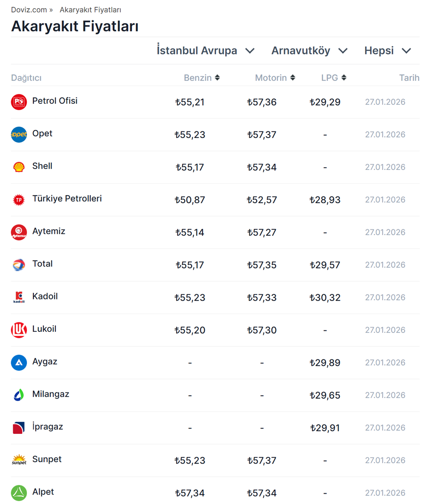Sort table by Motorin price
This screenshot has width=424, height=504.
coord(275,78)
